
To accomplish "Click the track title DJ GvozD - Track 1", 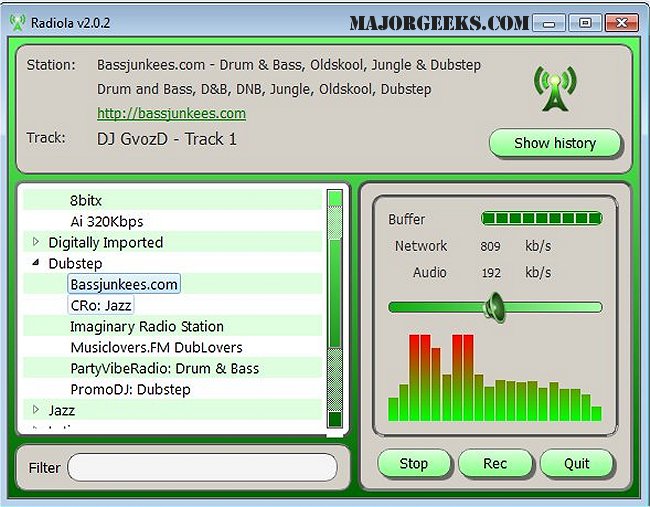I will click(167, 139).
